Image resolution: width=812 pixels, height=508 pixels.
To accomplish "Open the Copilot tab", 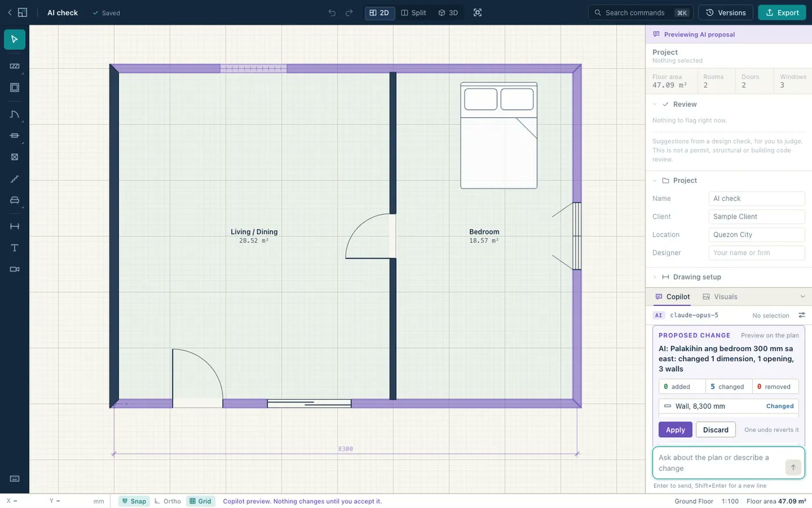I will click(x=673, y=297).
